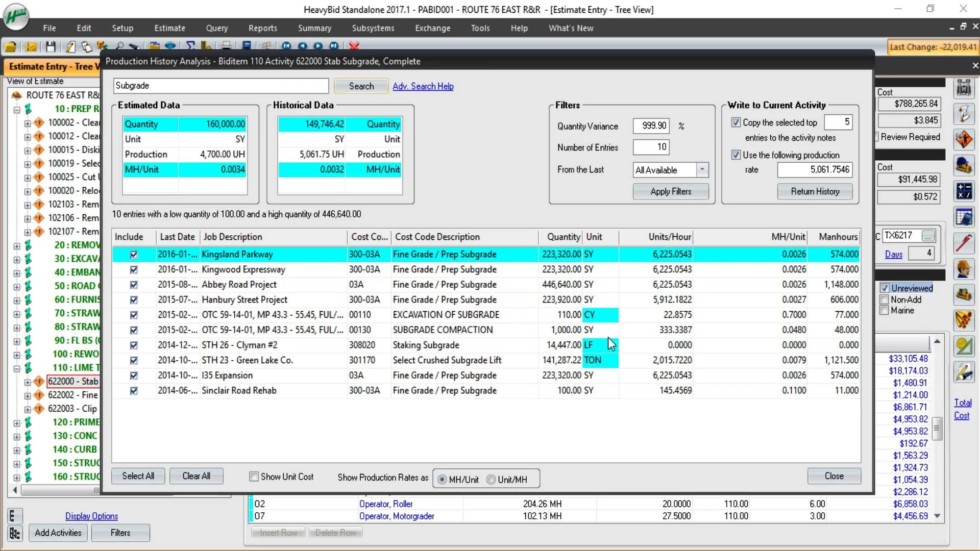This screenshot has height=551, width=980.
Task: Click the red X toolbar icon
Action: tap(354, 46)
